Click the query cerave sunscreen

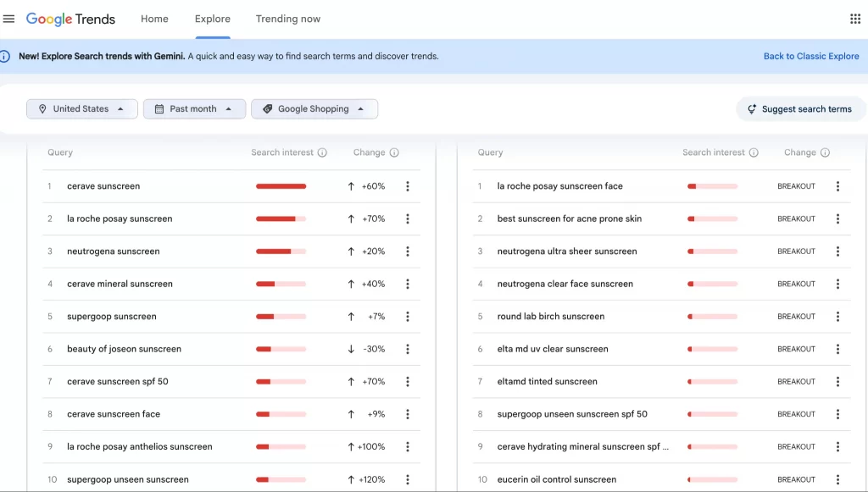[103, 186]
